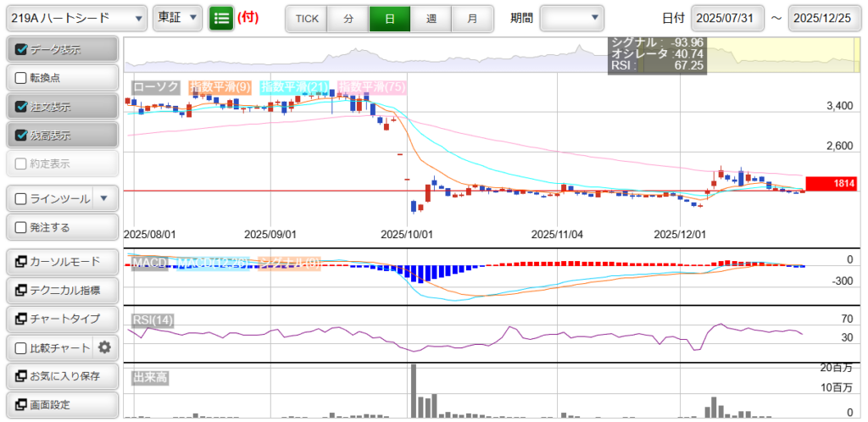Screen dimensions: 868x422
Task: Open the カーソルモード popup window
Action: (x=61, y=261)
